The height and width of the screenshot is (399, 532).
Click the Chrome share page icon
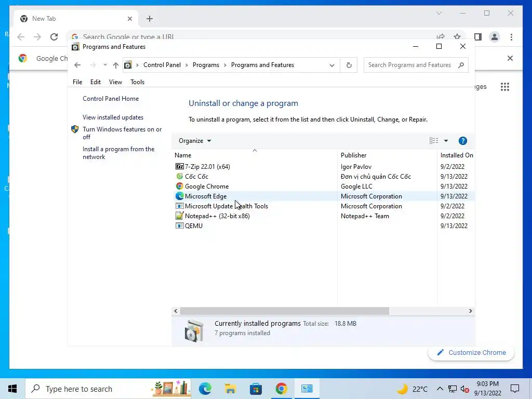(441, 37)
